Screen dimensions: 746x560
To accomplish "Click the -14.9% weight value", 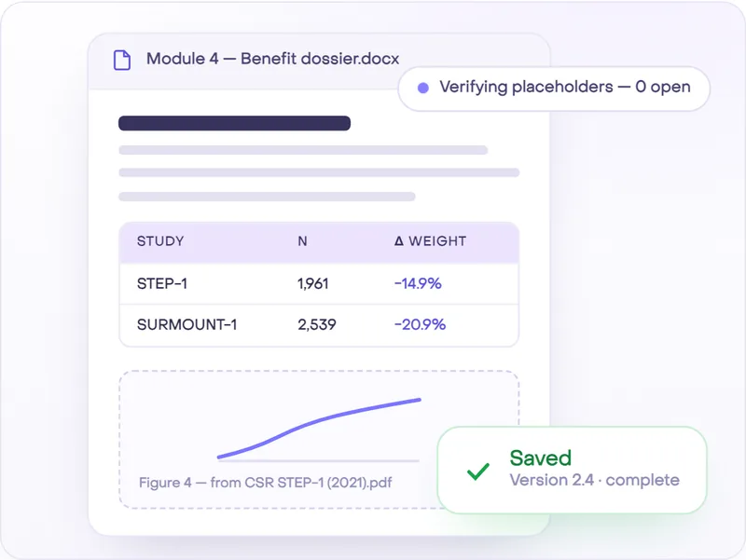I will 418,284.
